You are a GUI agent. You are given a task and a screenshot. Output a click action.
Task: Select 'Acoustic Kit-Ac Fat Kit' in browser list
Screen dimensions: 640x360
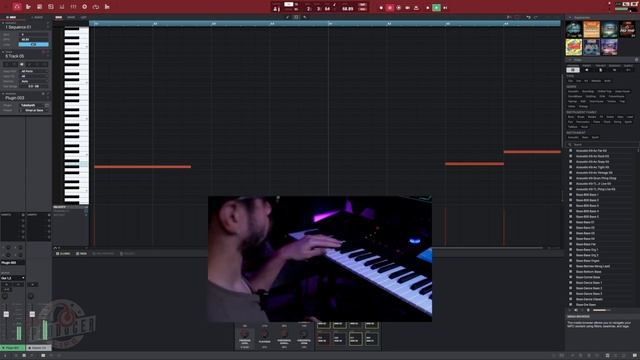[591, 151]
